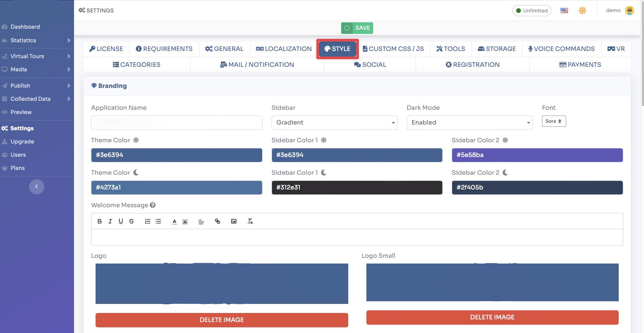This screenshot has height=333, width=644.
Task: Open the Payments settings tab
Action: [580, 65]
